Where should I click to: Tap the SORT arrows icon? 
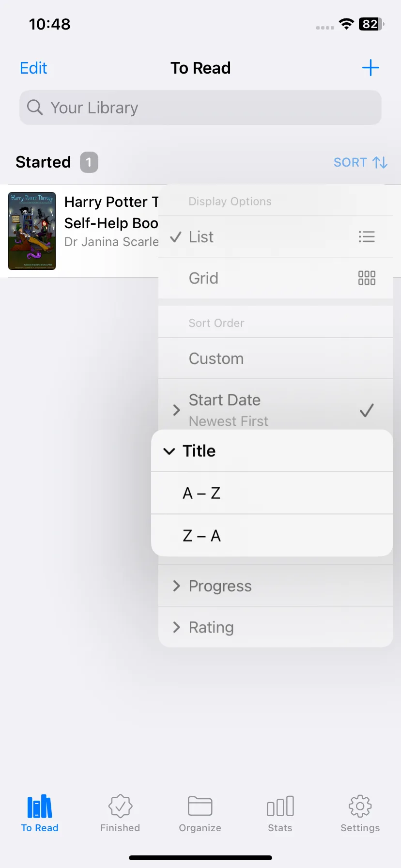[380, 162]
